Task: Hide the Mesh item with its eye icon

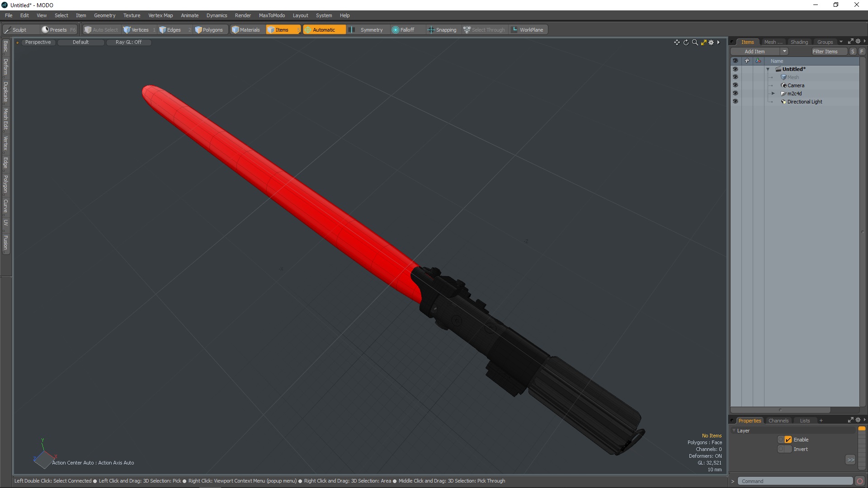Action: pos(735,77)
